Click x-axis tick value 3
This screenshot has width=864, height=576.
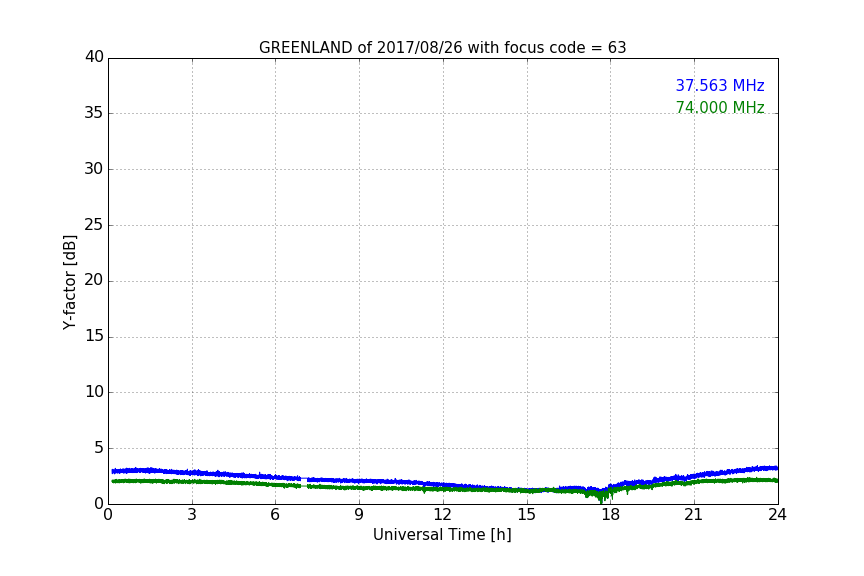click(192, 515)
